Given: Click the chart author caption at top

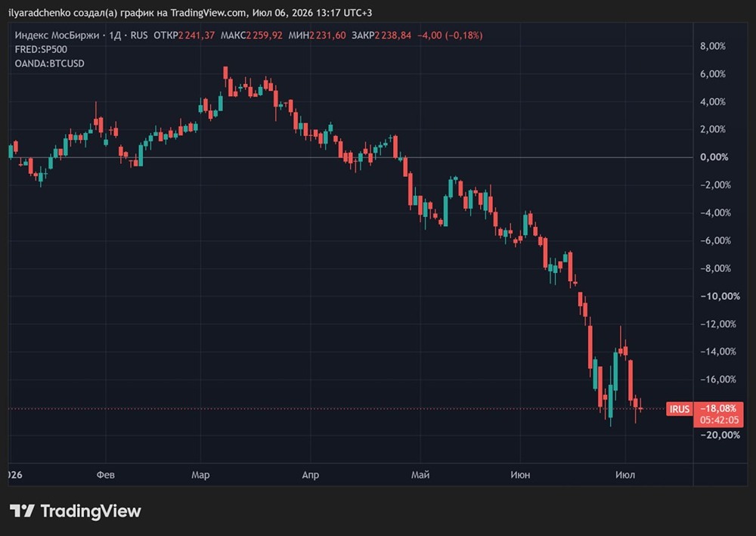Looking at the screenshot, I should 191,13.
